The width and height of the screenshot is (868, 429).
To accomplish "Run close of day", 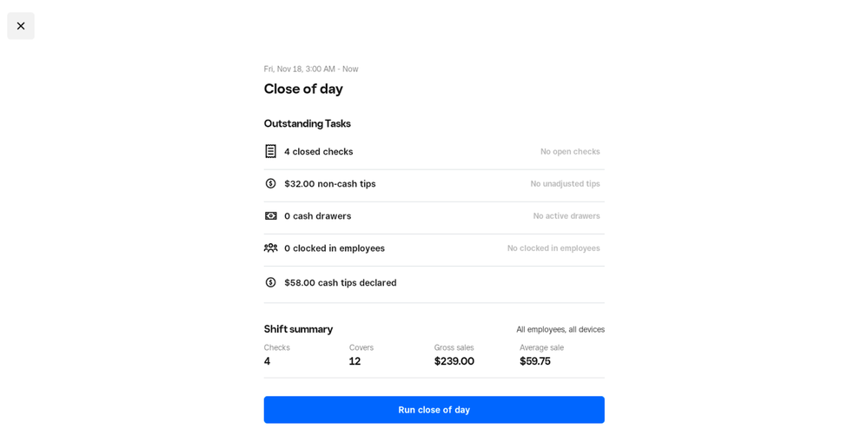I will tap(434, 410).
